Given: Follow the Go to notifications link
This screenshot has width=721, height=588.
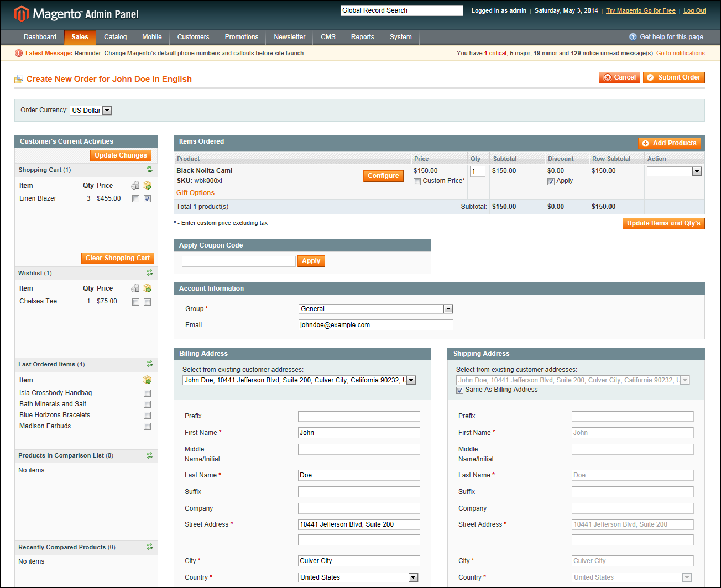Looking at the screenshot, I should click(681, 53).
